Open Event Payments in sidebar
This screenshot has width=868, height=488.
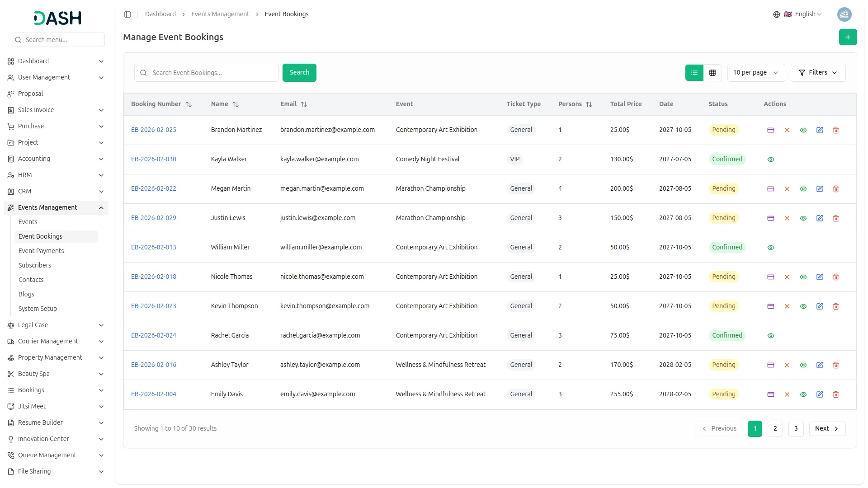click(x=41, y=251)
